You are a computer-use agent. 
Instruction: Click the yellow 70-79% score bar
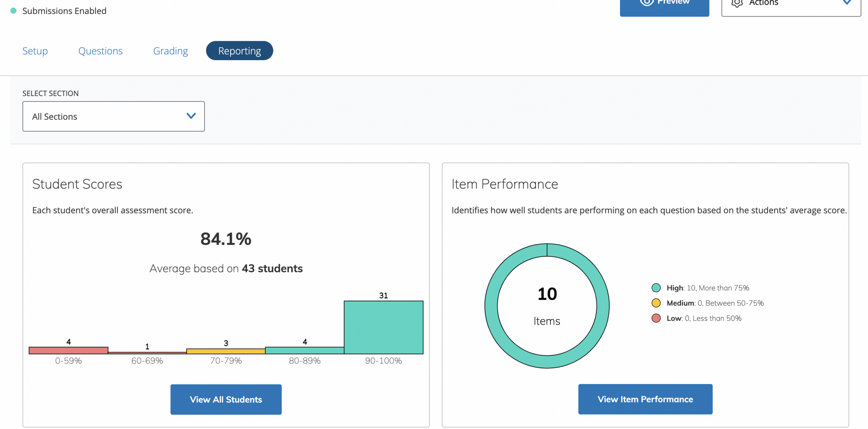coord(226,352)
